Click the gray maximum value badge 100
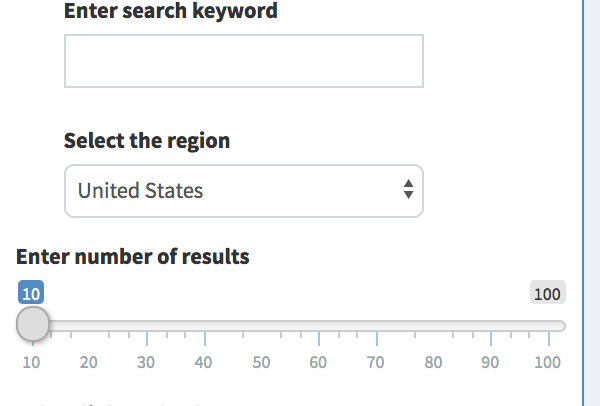Viewport: 600px width, 406px height. pyautogui.click(x=547, y=293)
